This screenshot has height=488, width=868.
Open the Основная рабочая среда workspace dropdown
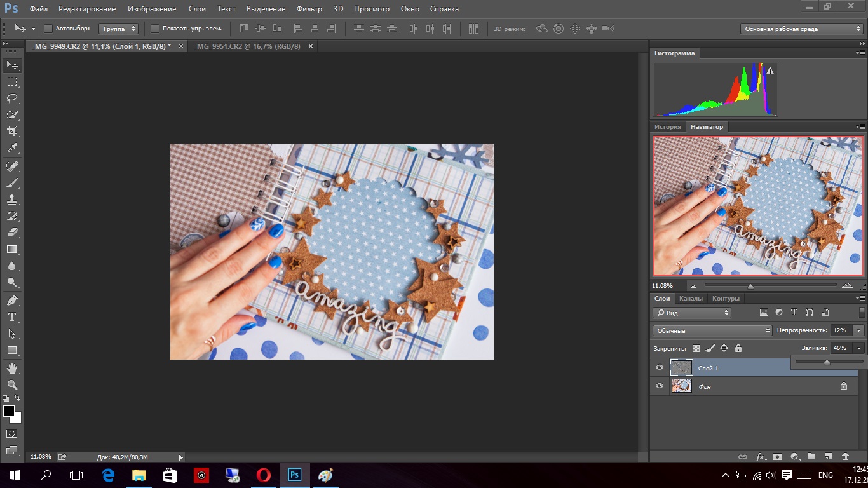802,29
